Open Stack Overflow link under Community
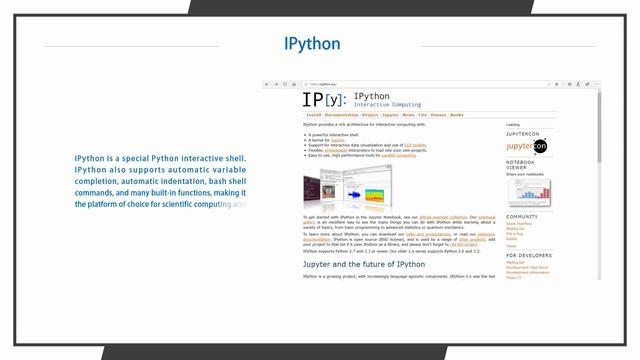 pos(519,224)
